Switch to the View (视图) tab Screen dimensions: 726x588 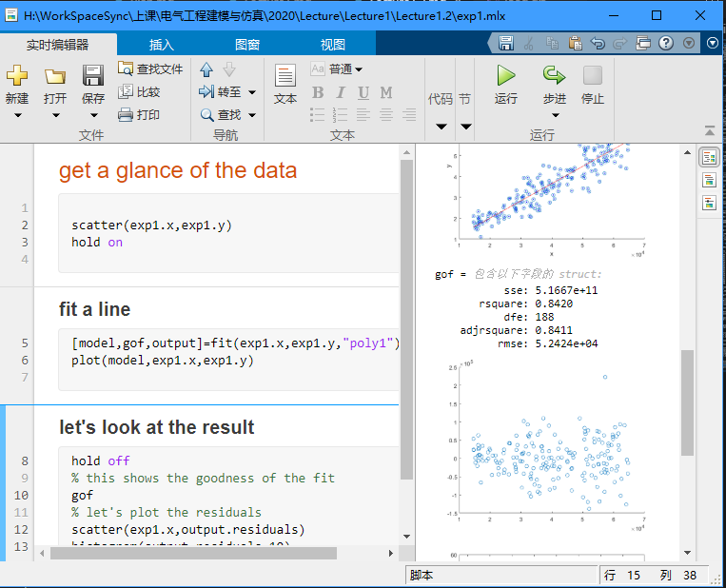pos(333,45)
